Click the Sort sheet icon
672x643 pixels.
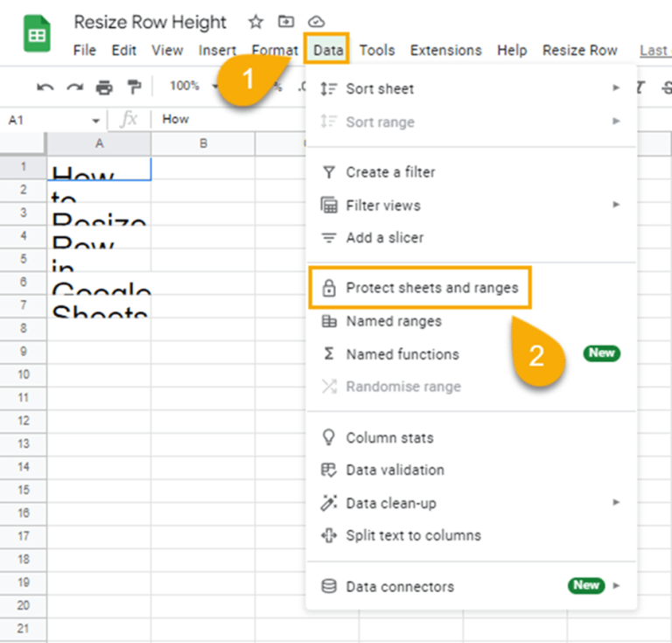tap(329, 88)
